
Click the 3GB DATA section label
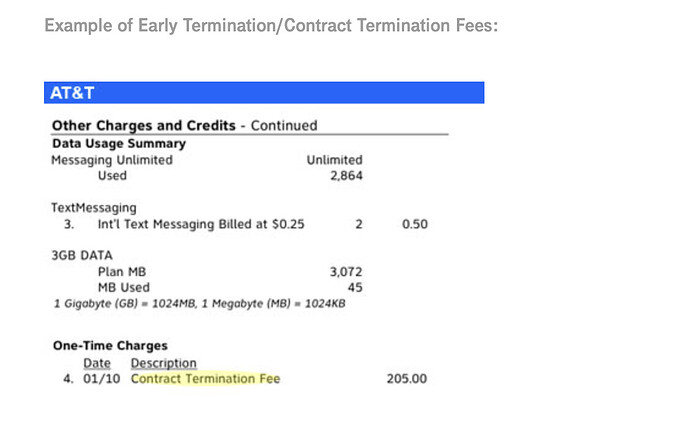point(82,255)
